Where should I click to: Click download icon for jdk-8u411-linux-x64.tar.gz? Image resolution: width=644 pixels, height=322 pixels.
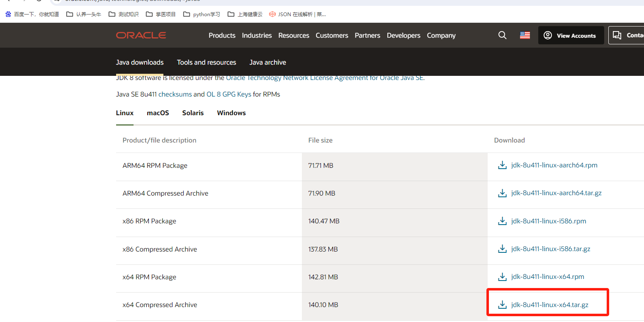click(x=502, y=305)
